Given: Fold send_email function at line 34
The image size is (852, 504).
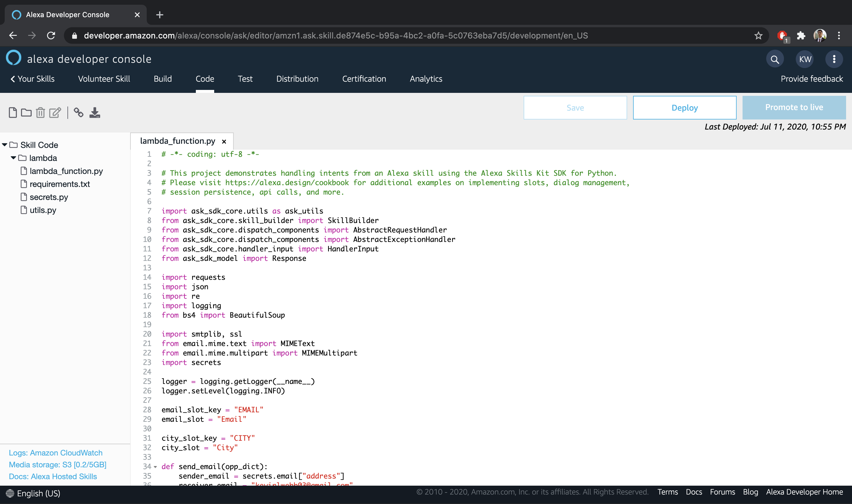Looking at the screenshot, I should (x=156, y=467).
